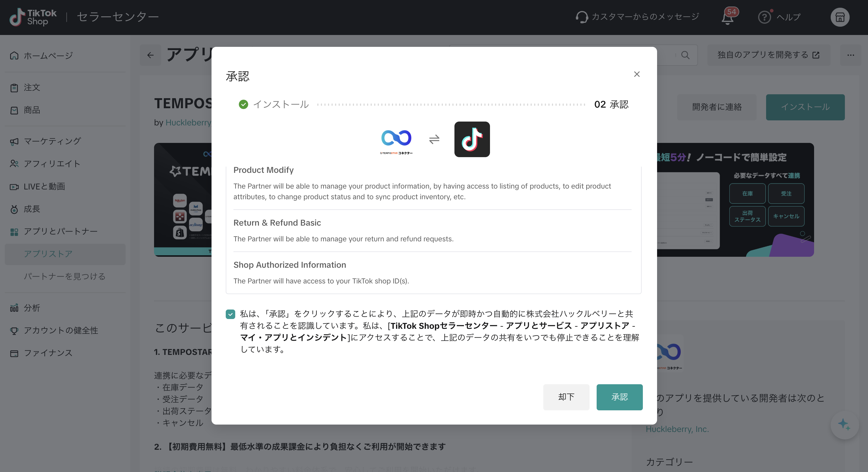The width and height of the screenshot is (868, 472).
Task: Click the notification bell icon
Action: 728,17
